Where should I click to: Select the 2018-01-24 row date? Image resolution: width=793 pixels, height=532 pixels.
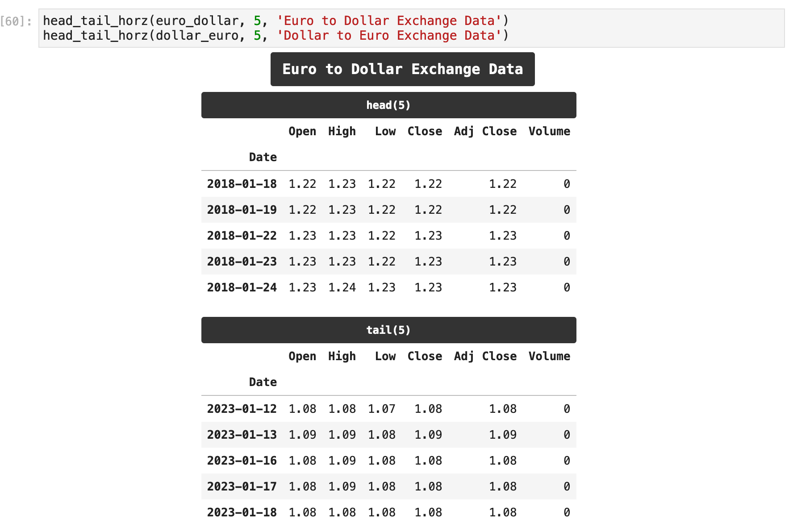(242, 287)
